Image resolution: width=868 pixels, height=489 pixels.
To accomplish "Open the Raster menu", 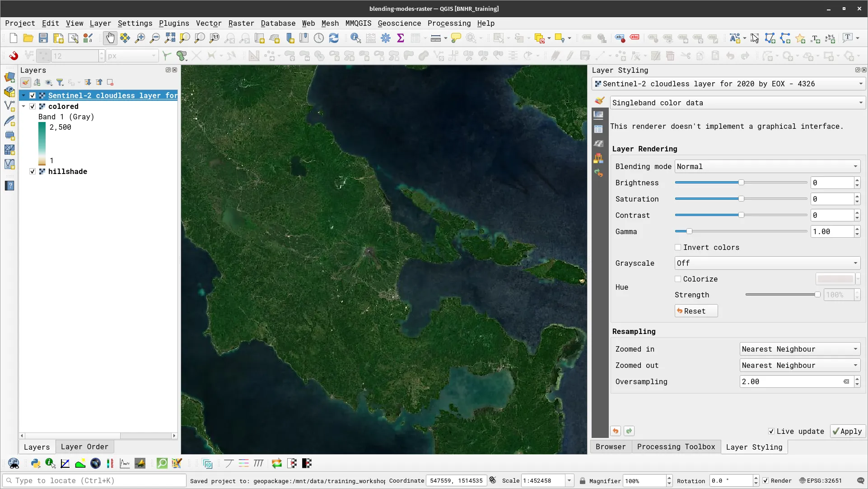I will coord(241,23).
